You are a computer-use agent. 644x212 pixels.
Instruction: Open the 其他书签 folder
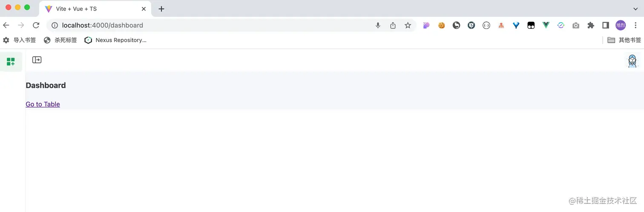(x=624, y=40)
